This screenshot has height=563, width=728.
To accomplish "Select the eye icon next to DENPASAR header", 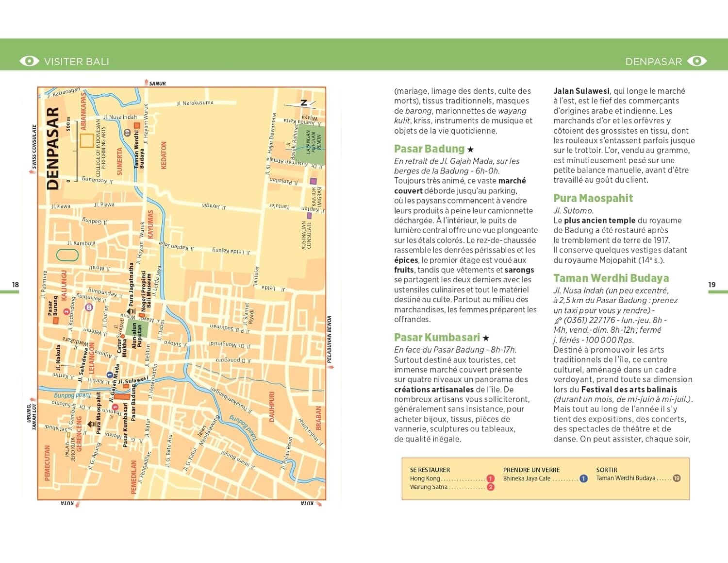I will (x=697, y=61).
